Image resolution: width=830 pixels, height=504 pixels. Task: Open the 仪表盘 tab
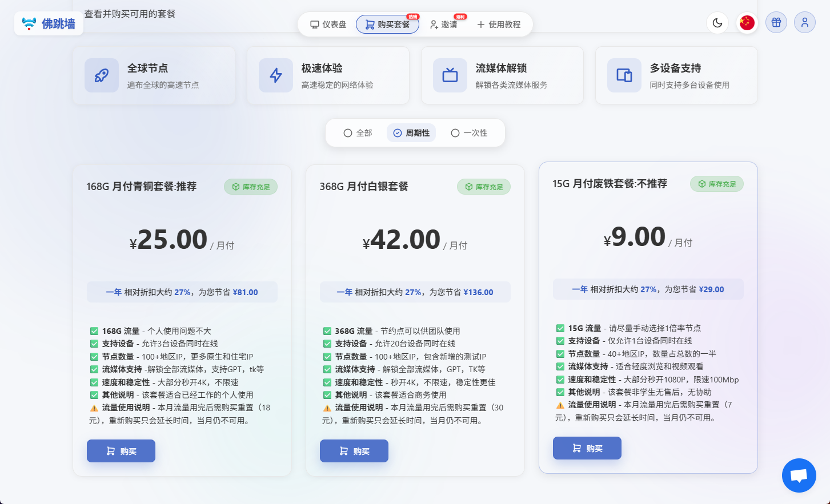[x=328, y=25]
